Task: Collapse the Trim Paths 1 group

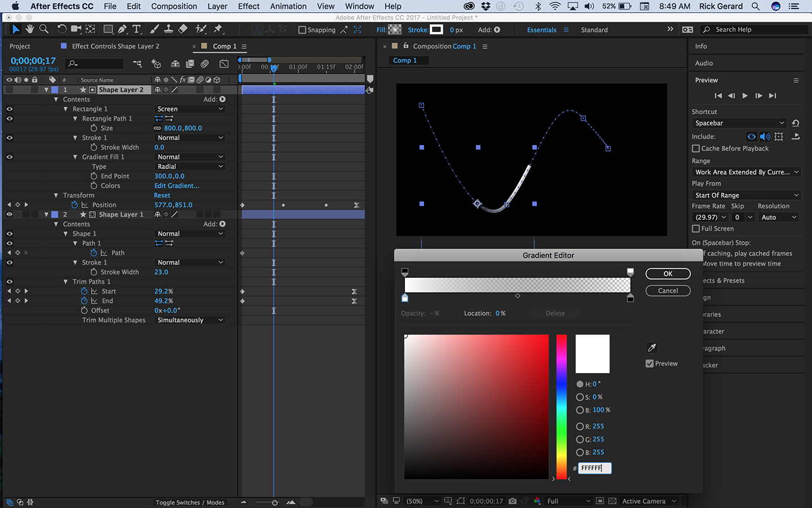Action: pos(65,282)
